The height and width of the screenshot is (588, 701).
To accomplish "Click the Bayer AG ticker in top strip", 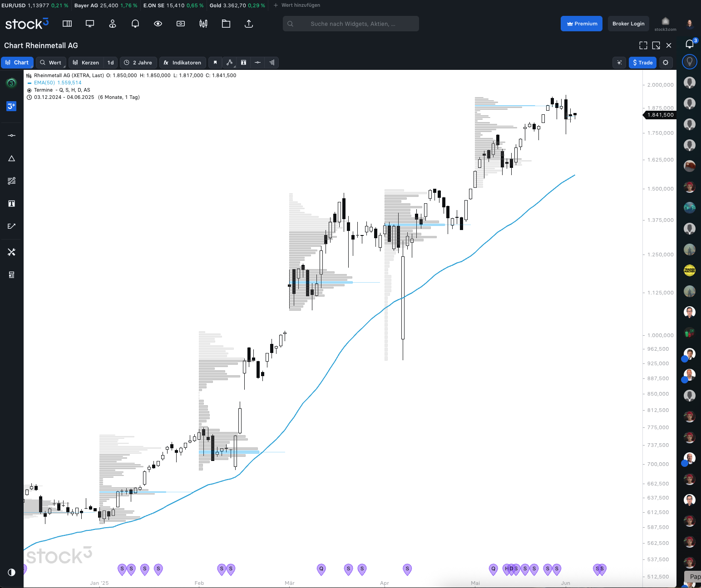I will [106, 5].
